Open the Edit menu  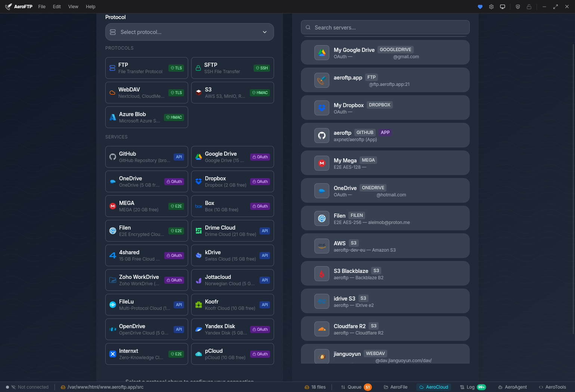click(56, 6)
